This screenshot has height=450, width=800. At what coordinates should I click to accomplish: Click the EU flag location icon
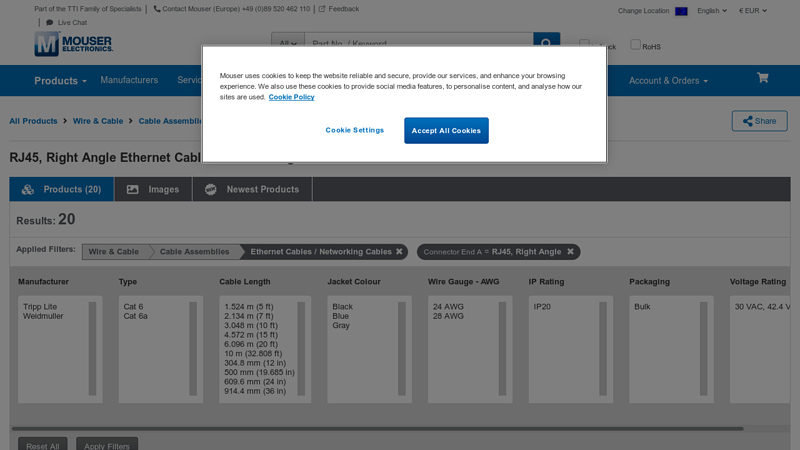(x=681, y=11)
